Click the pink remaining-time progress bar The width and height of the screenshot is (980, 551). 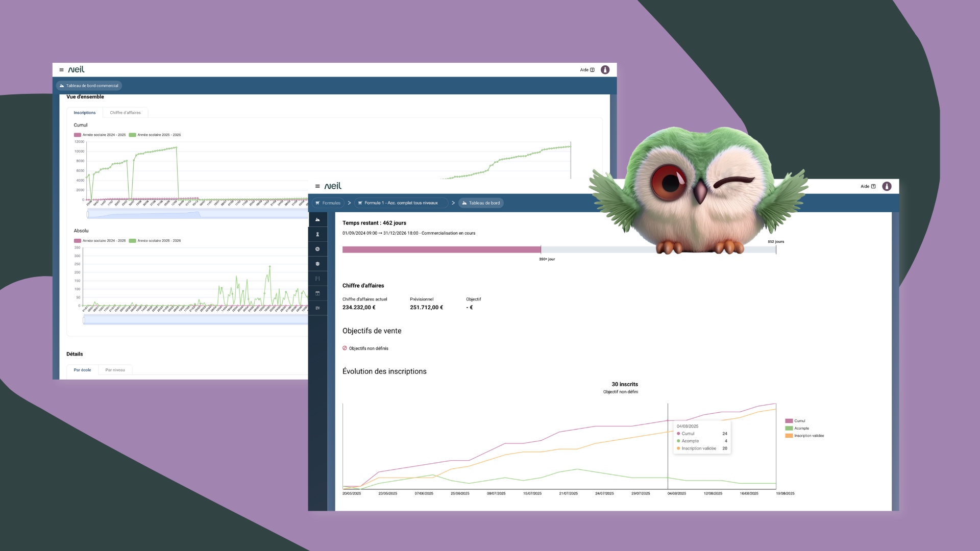click(441, 249)
